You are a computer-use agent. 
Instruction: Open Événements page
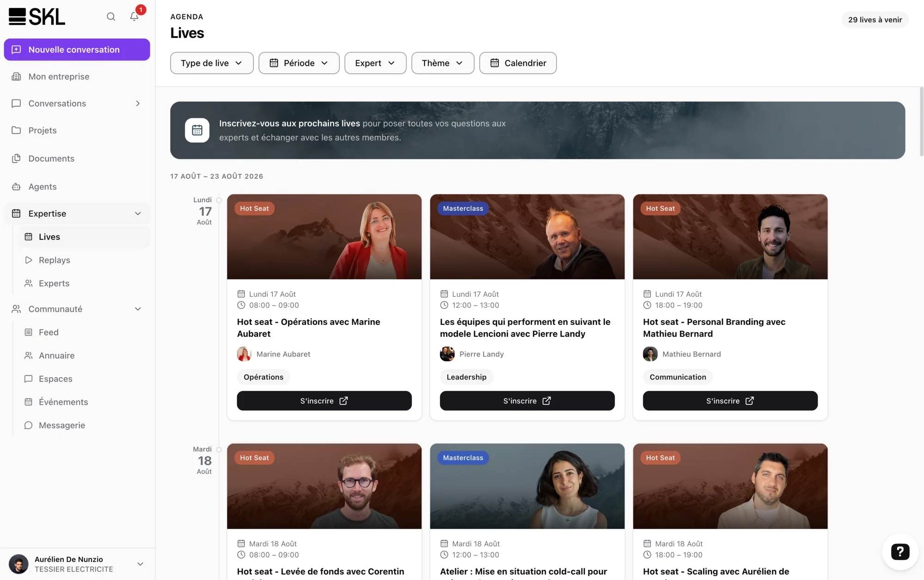84,402
